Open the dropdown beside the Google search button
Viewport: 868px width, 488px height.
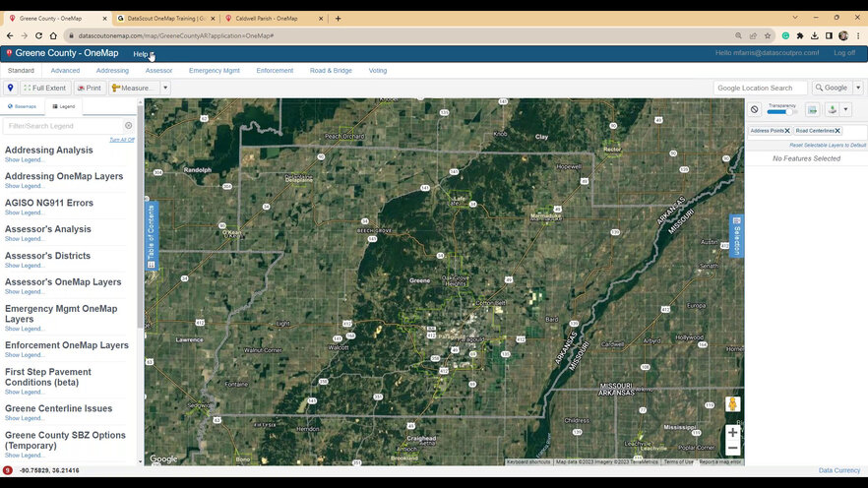tap(858, 88)
